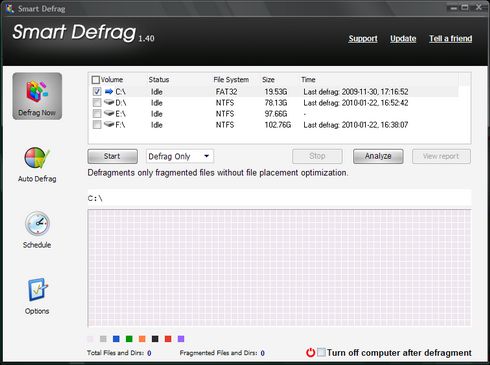The image size is (490, 365).
Task: Click Last defrag 2009-11-30 time entry
Action: click(356, 92)
